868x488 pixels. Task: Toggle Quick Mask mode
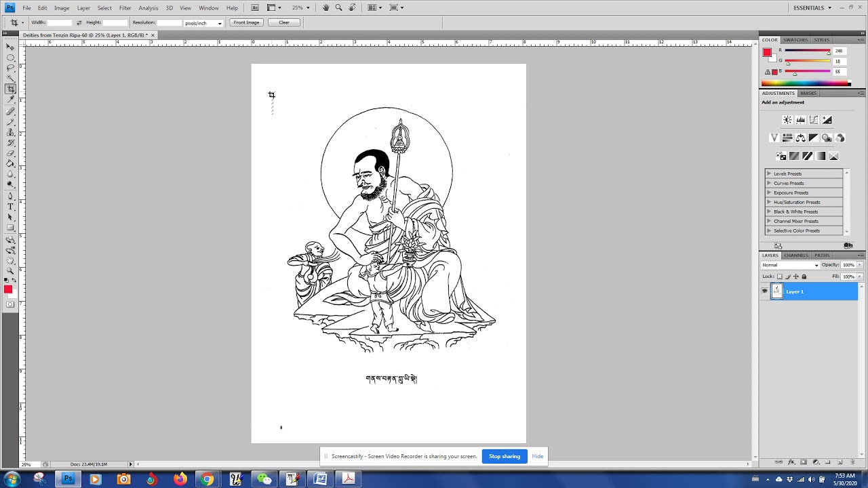click(10, 304)
